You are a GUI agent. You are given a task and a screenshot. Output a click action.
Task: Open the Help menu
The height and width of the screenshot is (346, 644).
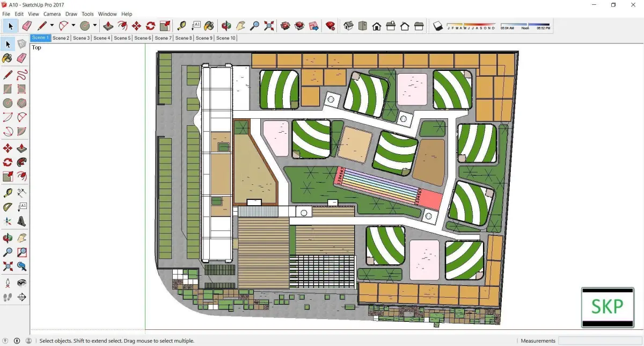[127, 14]
